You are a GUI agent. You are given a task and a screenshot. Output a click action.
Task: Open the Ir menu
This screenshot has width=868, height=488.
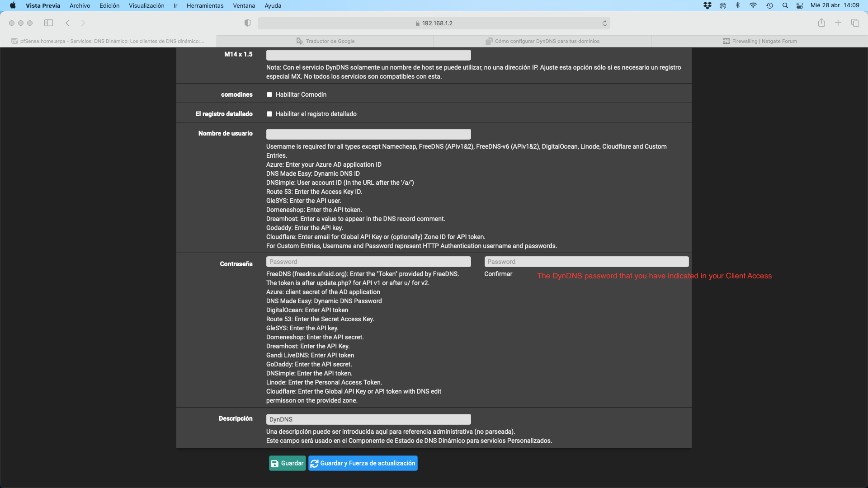(x=175, y=5)
